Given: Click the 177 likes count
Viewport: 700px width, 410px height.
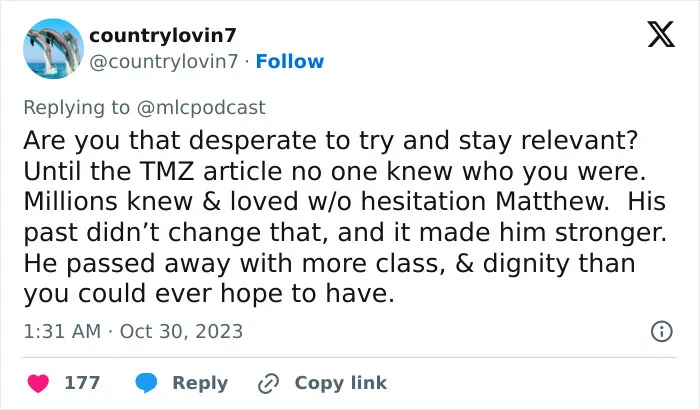Looking at the screenshot, I should click(x=82, y=383).
